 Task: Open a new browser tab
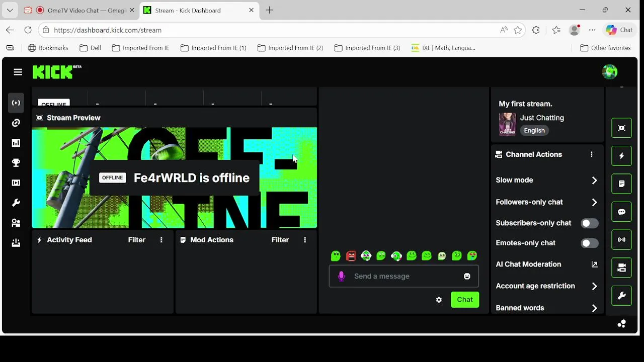(270, 10)
